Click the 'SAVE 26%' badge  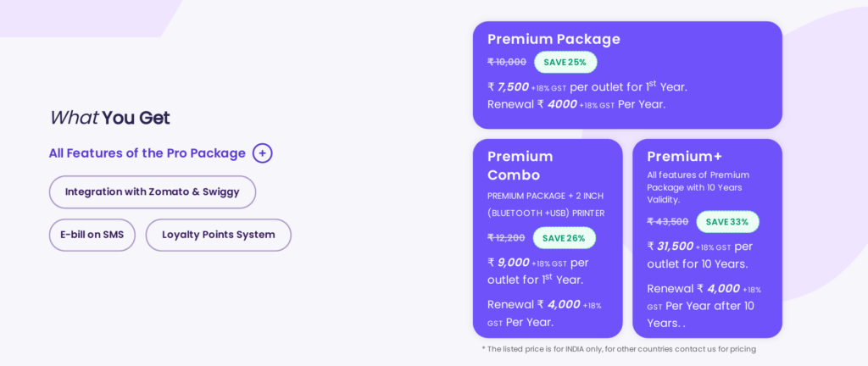click(564, 238)
